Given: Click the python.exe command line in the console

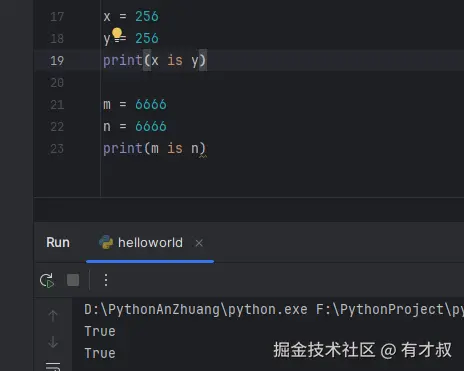Looking at the screenshot, I should point(274,309).
